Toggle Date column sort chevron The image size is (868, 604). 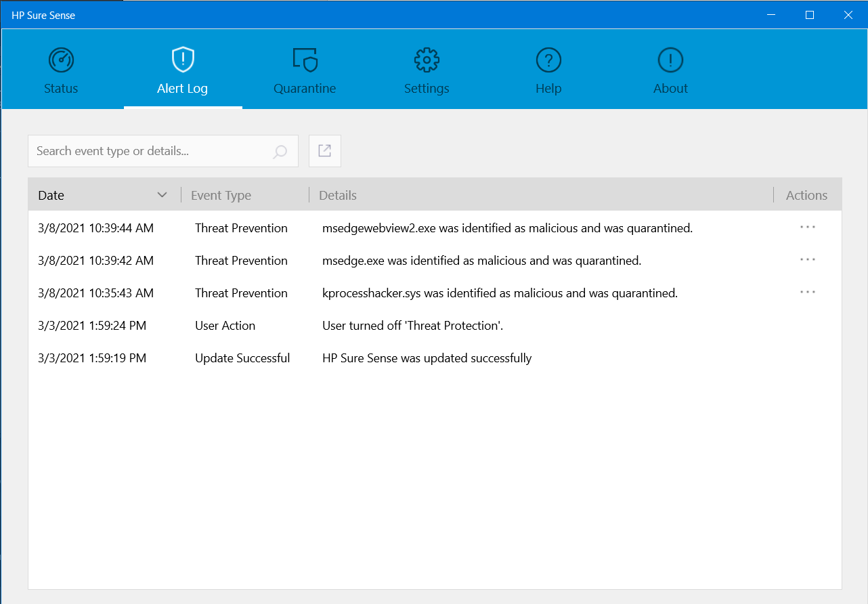[x=162, y=195]
